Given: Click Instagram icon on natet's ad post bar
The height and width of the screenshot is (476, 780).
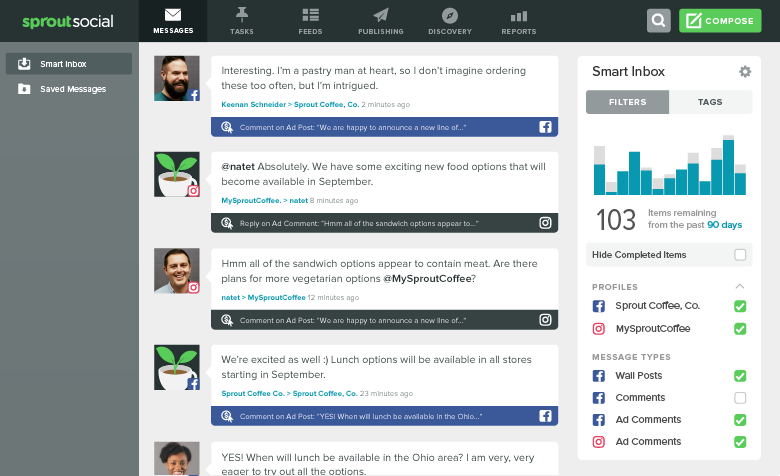Looking at the screenshot, I should (545, 320).
